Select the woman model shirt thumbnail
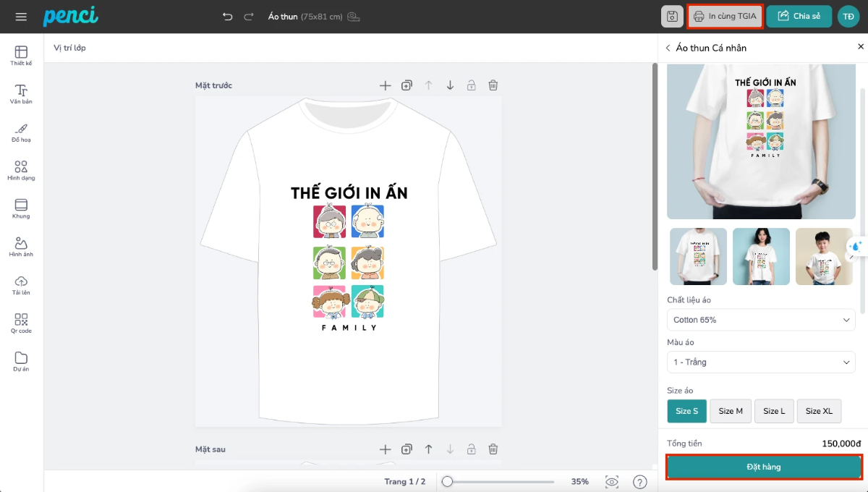Image resolution: width=868 pixels, height=492 pixels. tap(761, 256)
